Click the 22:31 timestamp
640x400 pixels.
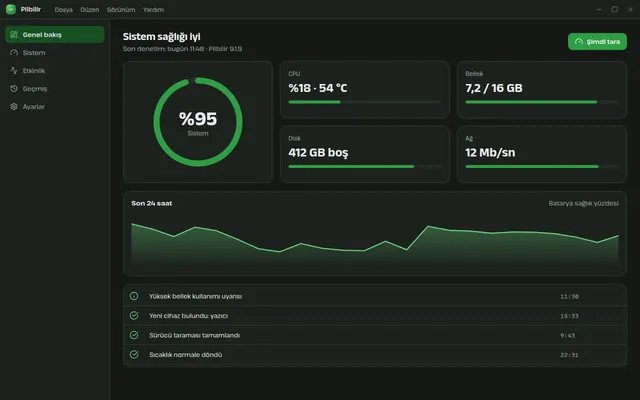click(569, 355)
